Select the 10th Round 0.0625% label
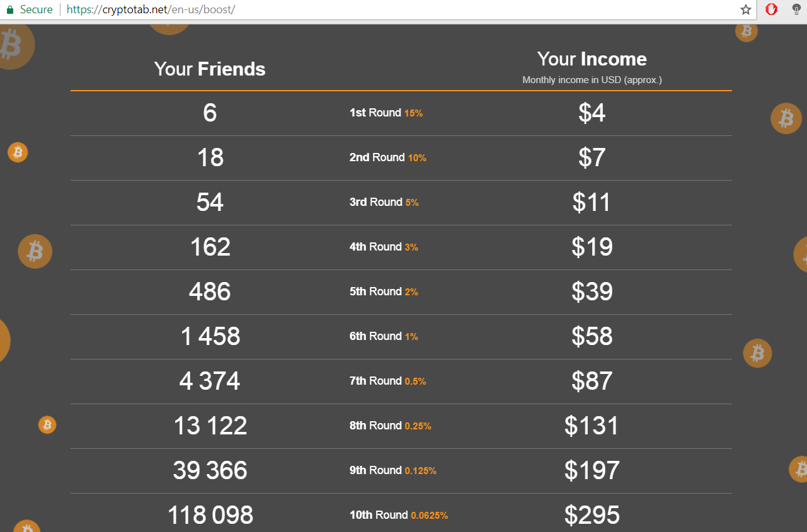 (398, 515)
